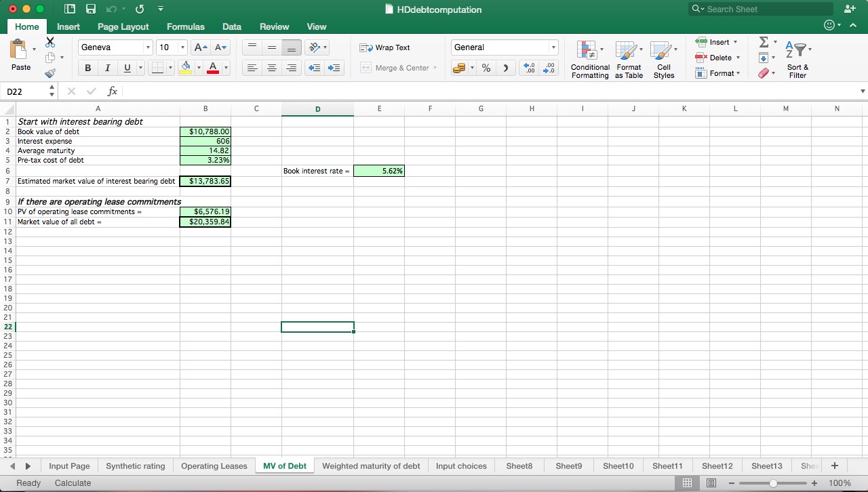
Task: Click the zoom slider in status bar
Action: click(x=773, y=483)
